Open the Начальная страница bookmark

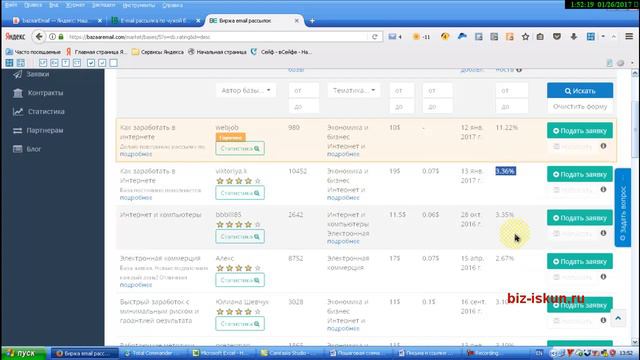click(217, 52)
